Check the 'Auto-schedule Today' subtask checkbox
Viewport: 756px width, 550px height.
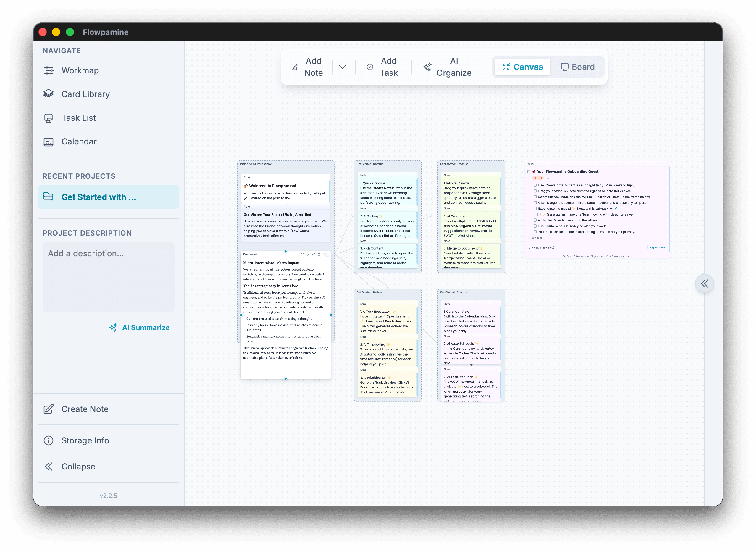pos(535,226)
